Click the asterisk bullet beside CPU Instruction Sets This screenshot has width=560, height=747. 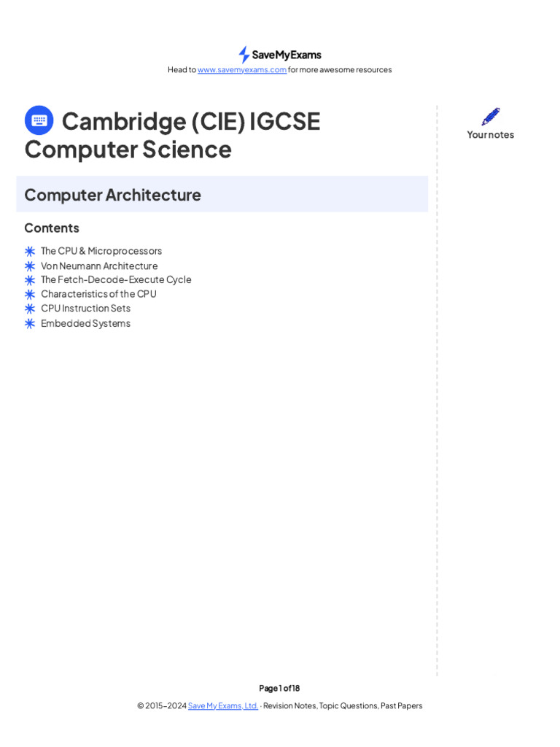30,309
